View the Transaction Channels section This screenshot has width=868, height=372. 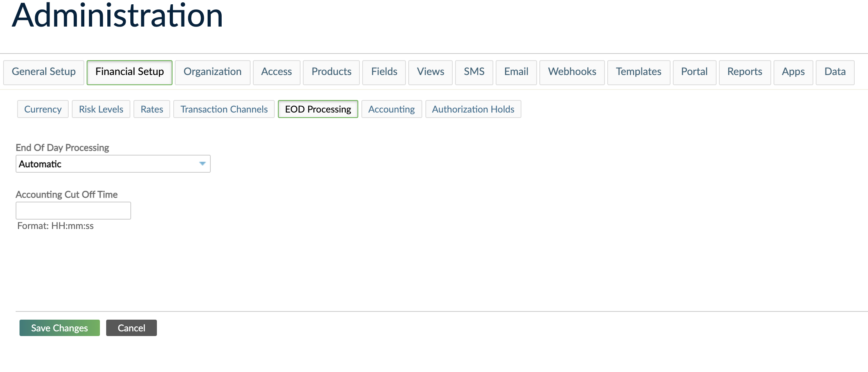coord(224,109)
